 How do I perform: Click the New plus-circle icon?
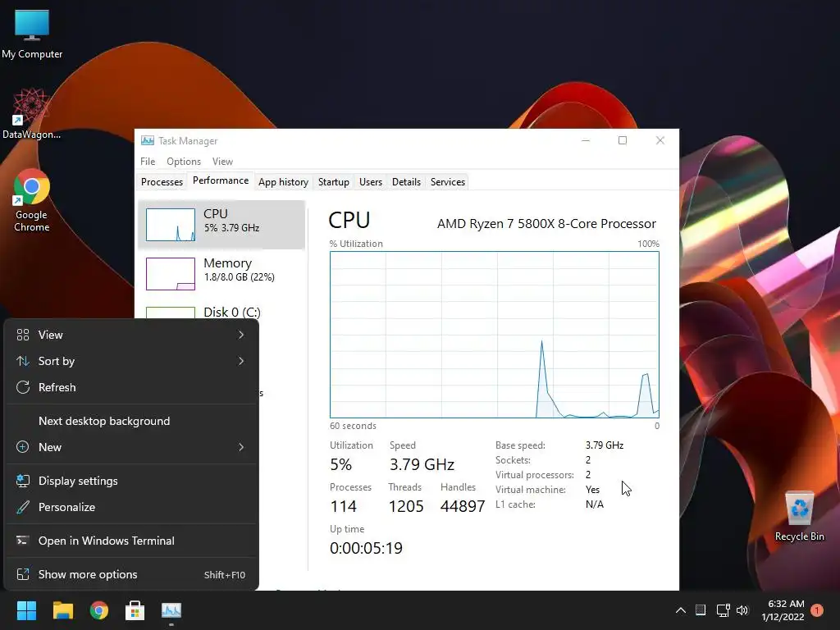[22, 447]
